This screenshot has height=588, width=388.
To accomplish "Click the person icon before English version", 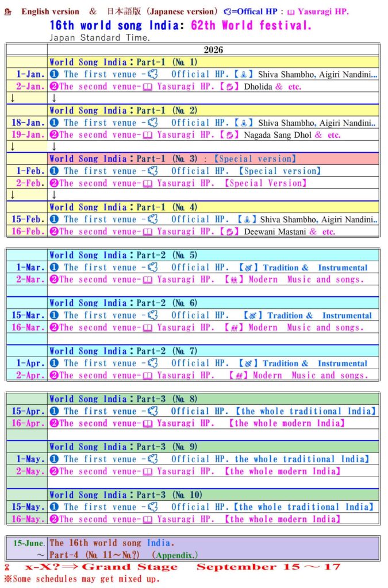I will [x=7, y=11].
